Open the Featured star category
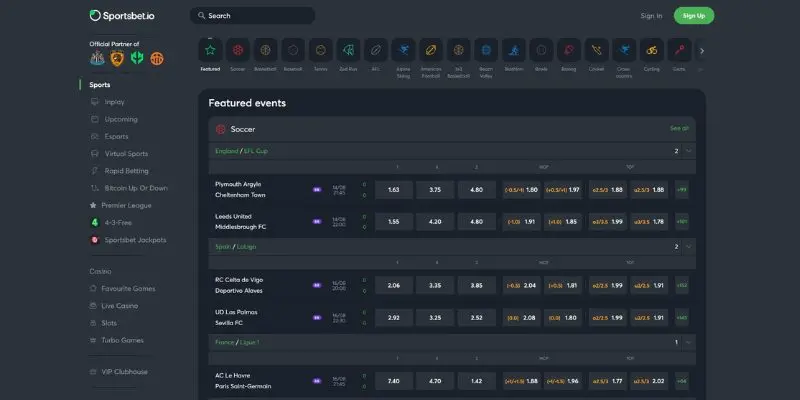This screenshot has height=400, width=800. 210,50
